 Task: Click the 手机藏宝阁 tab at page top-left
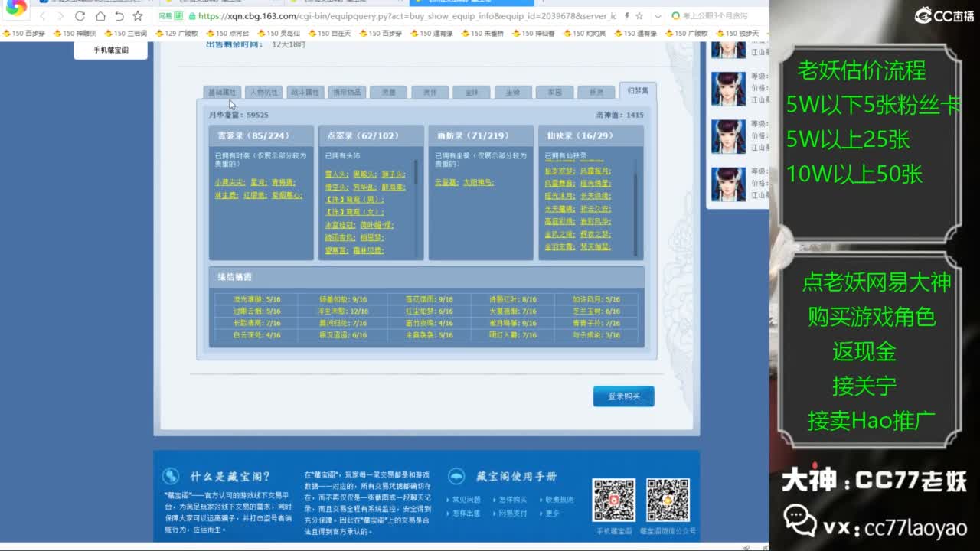click(111, 50)
